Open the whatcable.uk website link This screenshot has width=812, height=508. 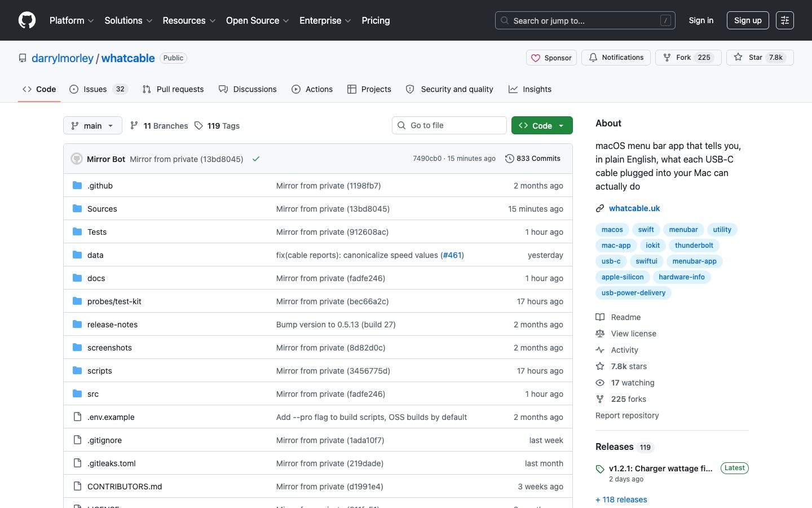(x=634, y=208)
